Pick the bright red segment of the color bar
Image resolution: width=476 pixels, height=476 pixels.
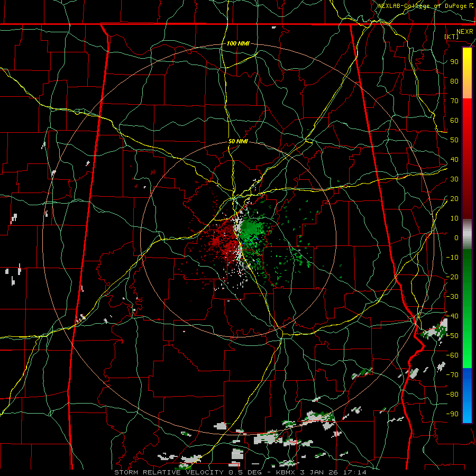(467, 110)
